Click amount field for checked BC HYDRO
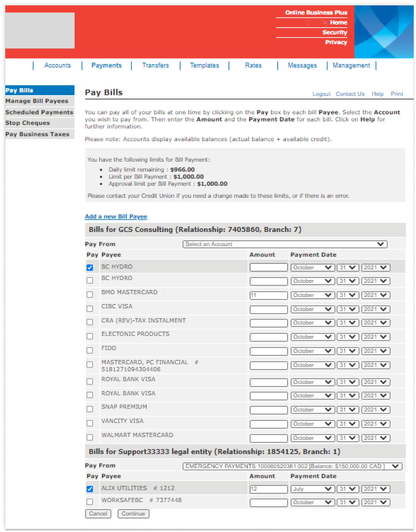The height and width of the screenshot is (532, 416). tap(269, 267)
